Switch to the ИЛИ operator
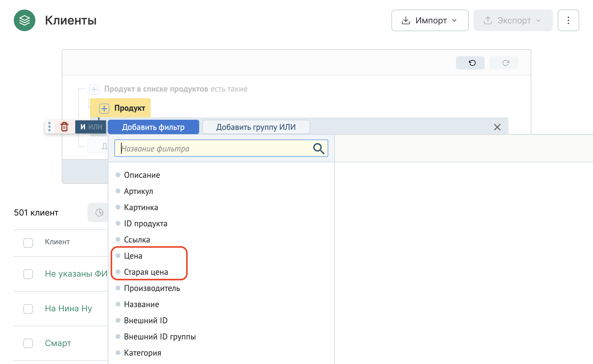Viewport: 593px width, 364px height. tap(95, 127)
